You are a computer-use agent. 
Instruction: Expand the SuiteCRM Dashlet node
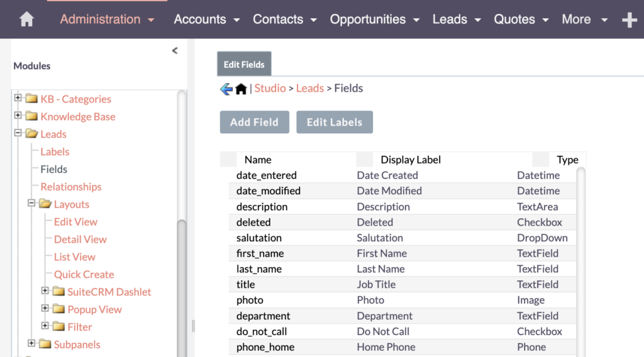click(45, 290)
